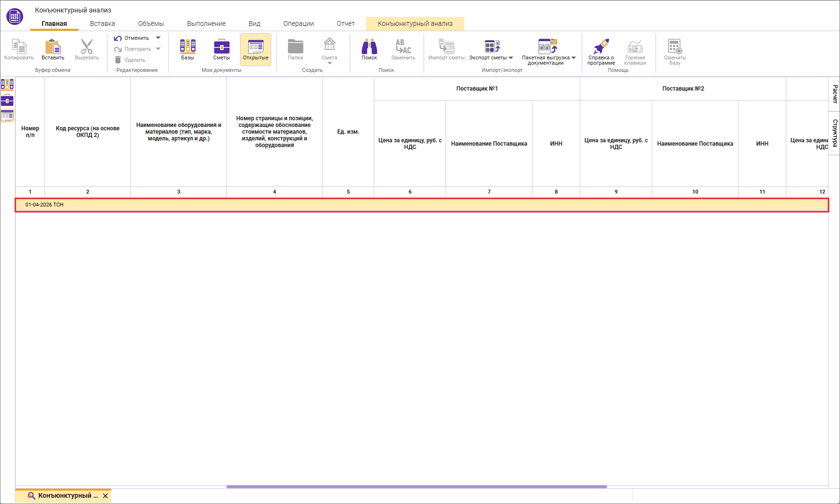The width and height of the screenshot is (840, 504).
Task: Click the application logo icon
Action: tap(15, 17)
